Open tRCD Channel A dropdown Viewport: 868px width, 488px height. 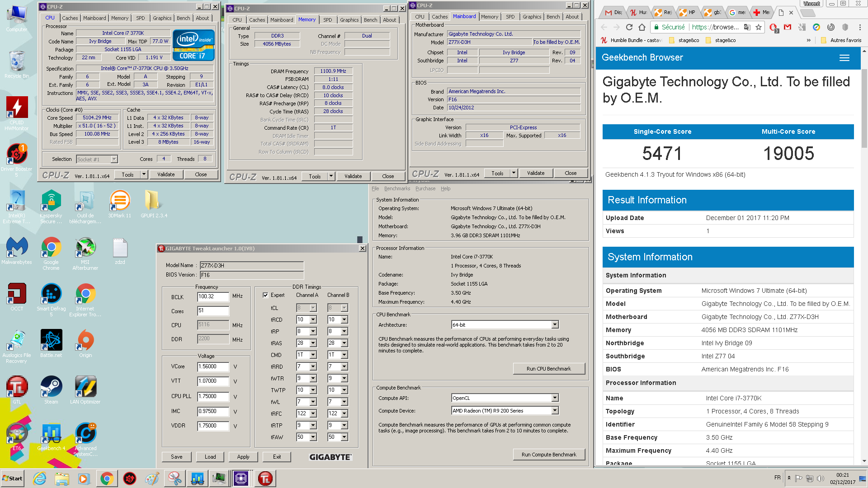pos(313,319)
